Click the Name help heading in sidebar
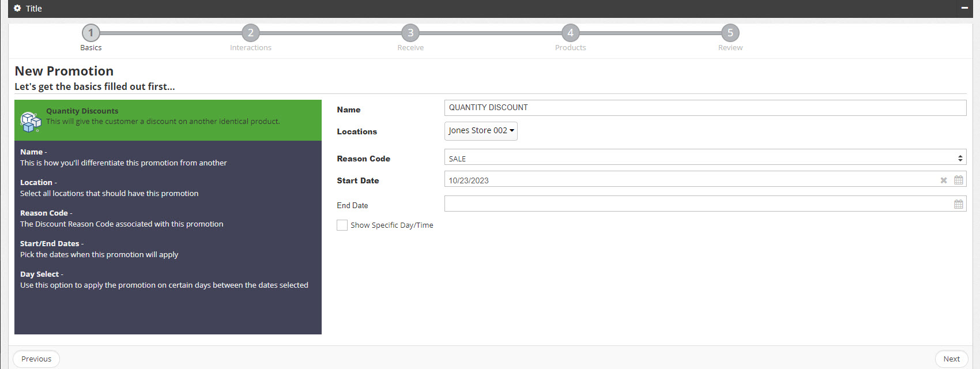 tap(31, 152)
